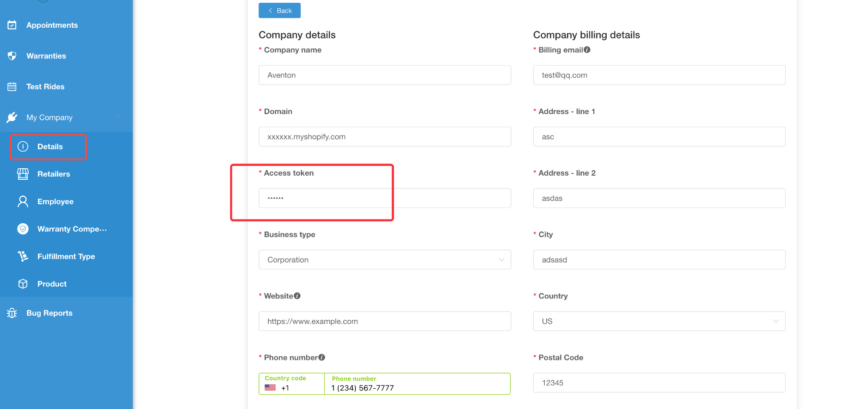Click the Back button

279,11
